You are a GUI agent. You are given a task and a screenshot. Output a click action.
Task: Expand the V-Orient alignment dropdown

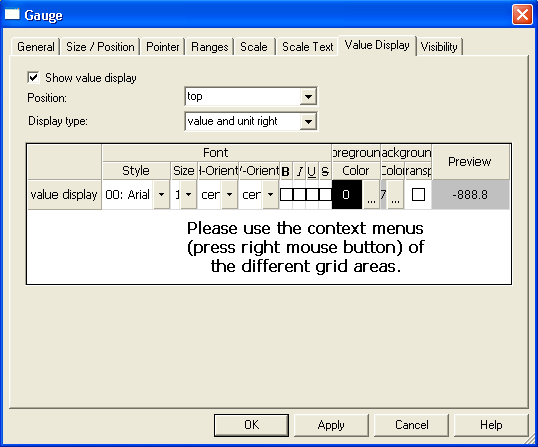point(270,195)
